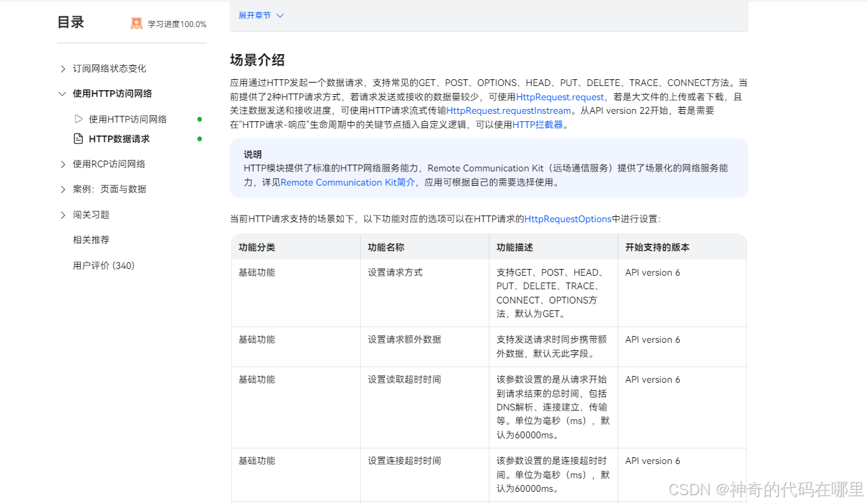The width and height of the screenshot is (867, 504).
Task: Open the Remote Communication Kit简介 link
Action: 348,182
